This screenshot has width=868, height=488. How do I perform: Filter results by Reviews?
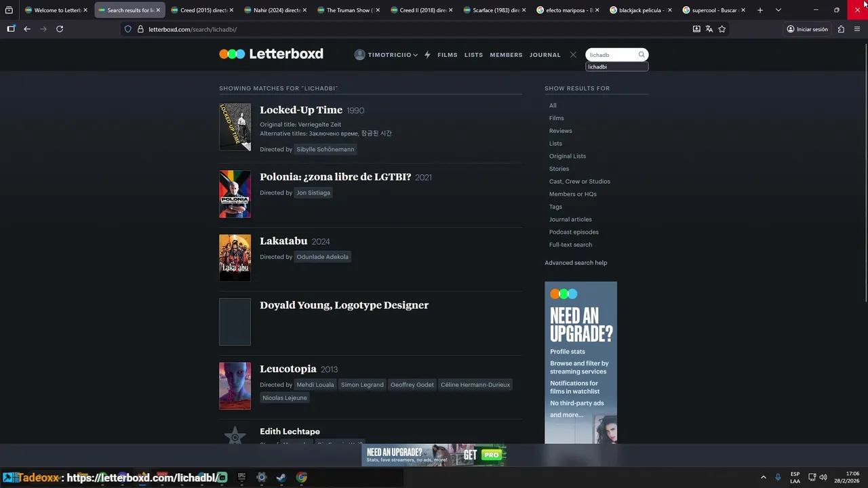(x=561, y=131)
